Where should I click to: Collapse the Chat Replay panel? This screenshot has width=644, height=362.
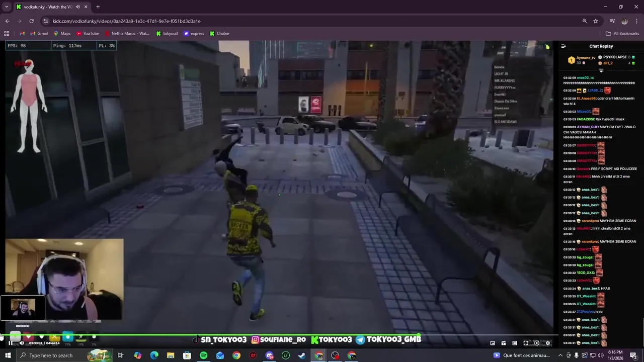563,46
